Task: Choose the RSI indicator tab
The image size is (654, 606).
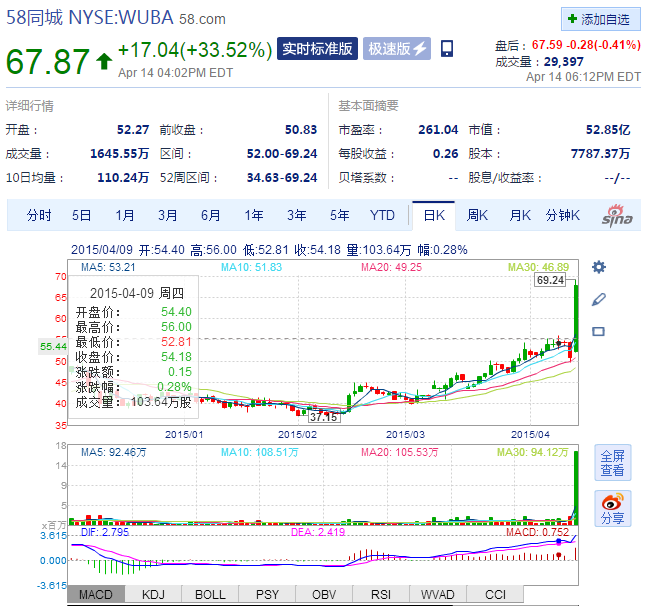Action: pyautogui.click(x=381, y=594)
